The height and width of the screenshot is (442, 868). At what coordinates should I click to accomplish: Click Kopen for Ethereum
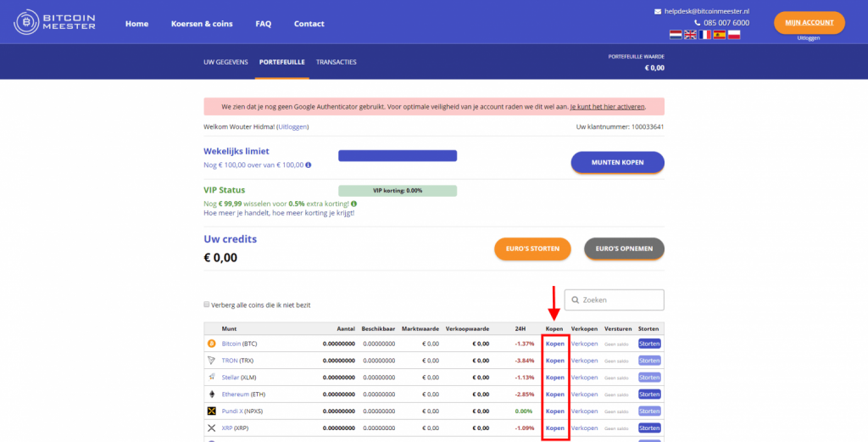pos(555,394)
